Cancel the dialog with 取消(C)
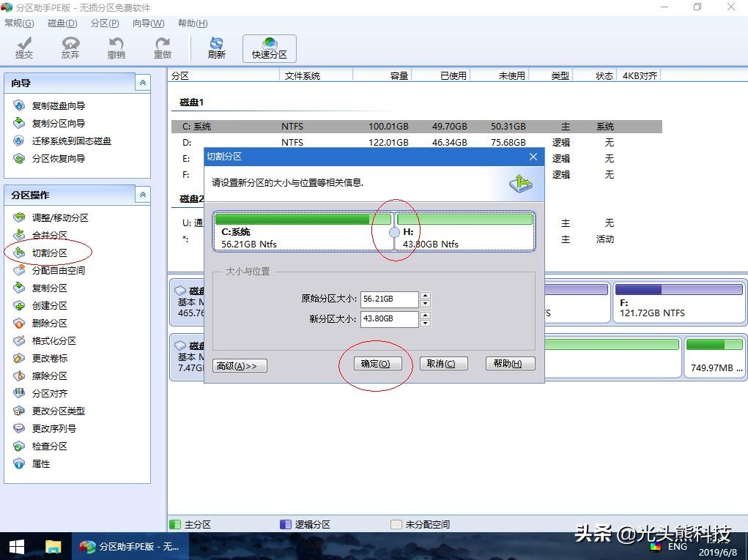The width and height of the screenshot is (748, 560). coord(443,363)
